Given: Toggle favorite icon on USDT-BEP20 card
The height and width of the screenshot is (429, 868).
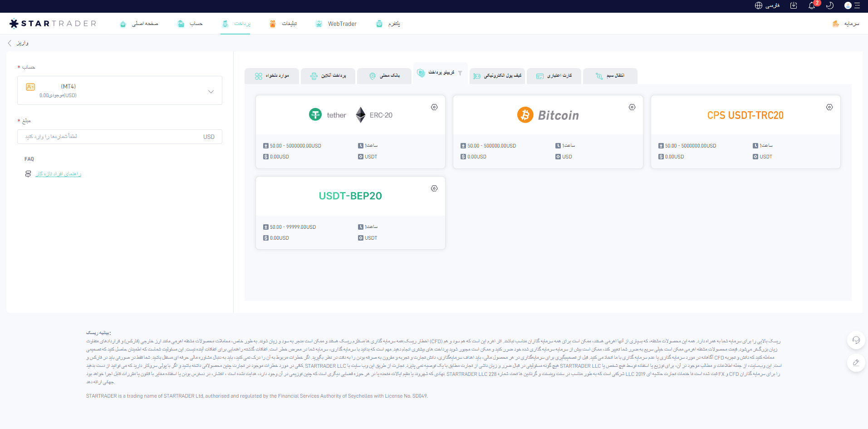Looking at the screenshot, I should (434, 188).
